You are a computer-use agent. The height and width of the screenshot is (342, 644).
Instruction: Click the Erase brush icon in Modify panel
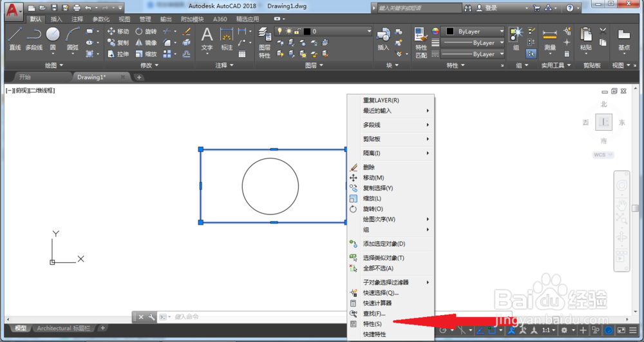point(187,31)
